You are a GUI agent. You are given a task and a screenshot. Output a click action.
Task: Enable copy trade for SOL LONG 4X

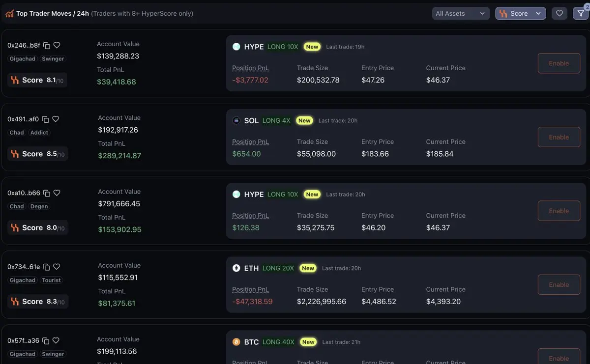click(559, 137)
